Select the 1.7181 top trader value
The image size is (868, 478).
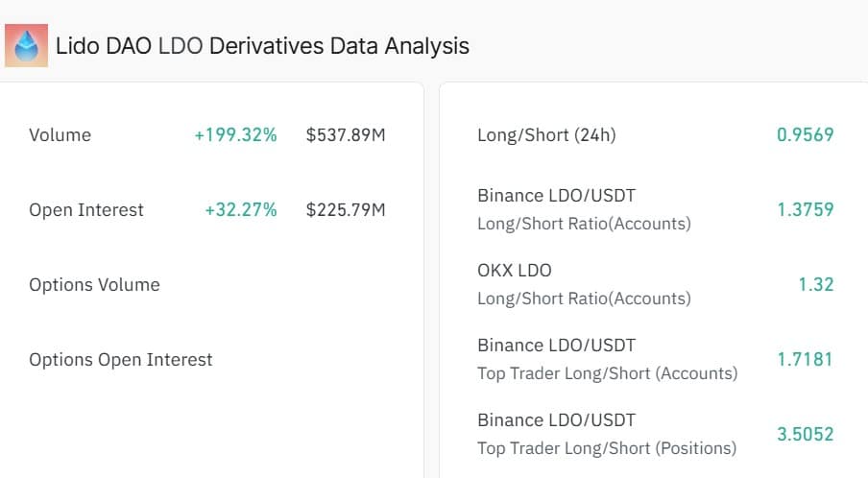[805, 360]
